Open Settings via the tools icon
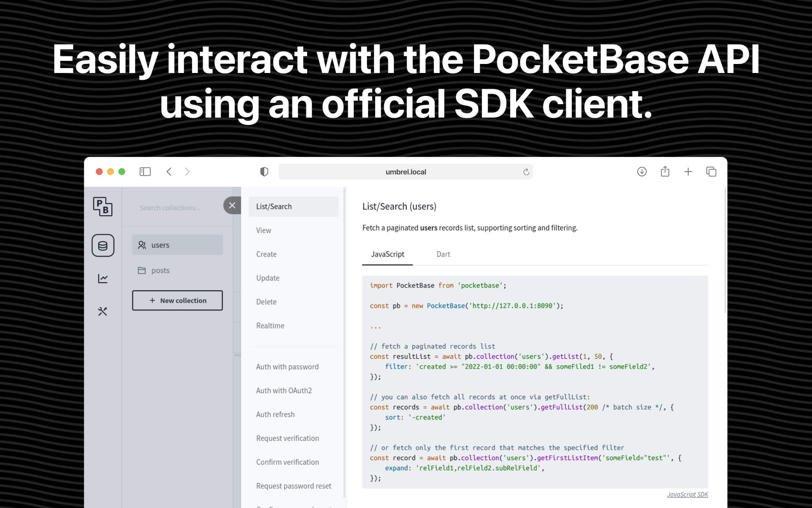Viewport: 812px width, 508px height. 103,311
